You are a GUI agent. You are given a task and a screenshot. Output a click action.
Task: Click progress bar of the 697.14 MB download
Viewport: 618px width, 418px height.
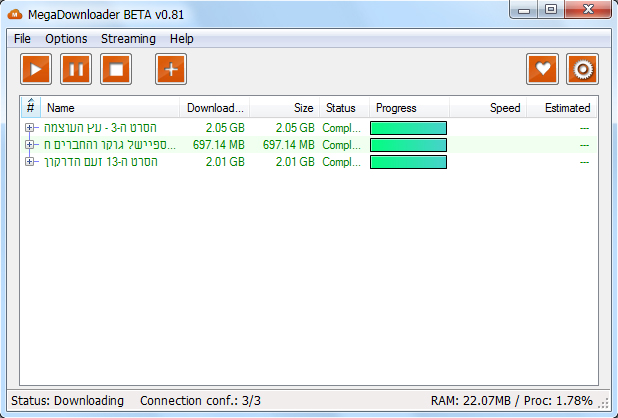pos(408,145)
